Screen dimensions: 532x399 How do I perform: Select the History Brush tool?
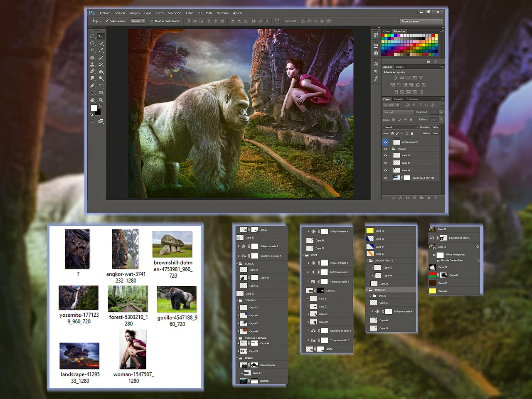[x=101, y=64]
